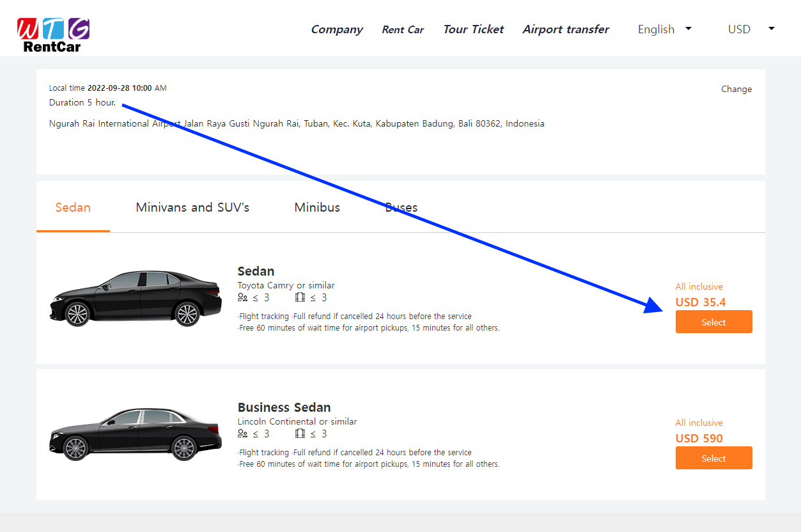Click the Sedan heading text
Image resolution: width=801 pixels, height=532 pixels.
click(256, 271)
